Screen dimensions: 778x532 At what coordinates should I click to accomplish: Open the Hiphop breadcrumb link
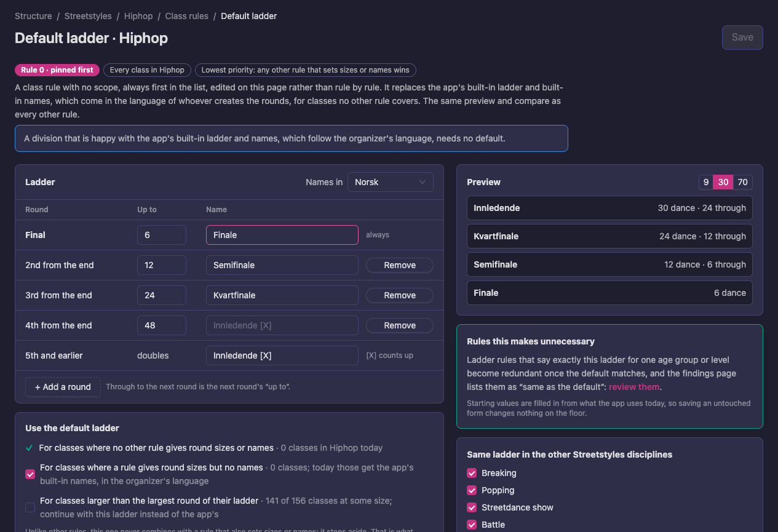138,16
